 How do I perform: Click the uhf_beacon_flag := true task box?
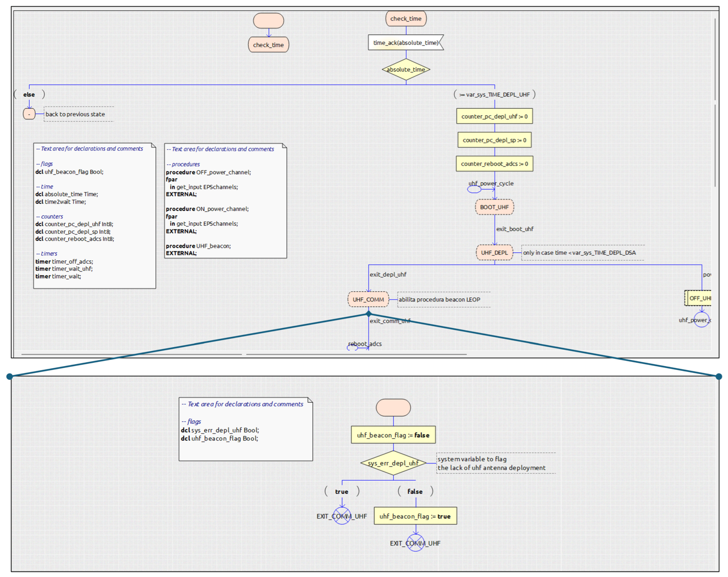click(x=415, y=516)
